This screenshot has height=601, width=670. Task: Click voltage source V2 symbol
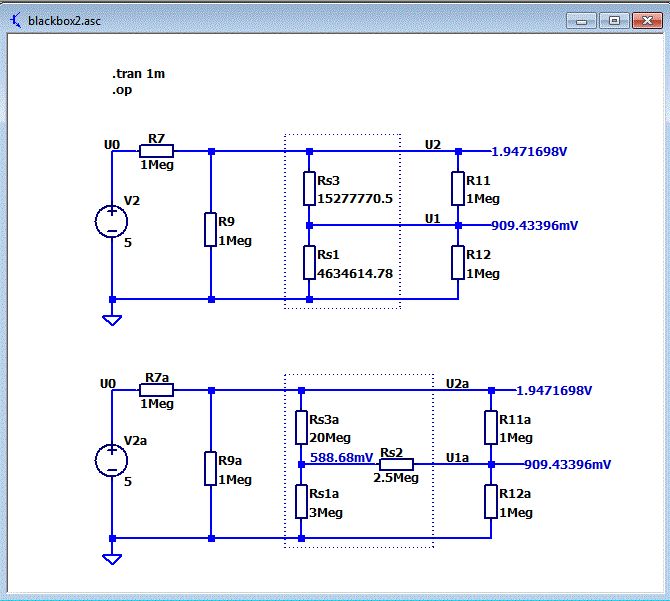[x=112, y=221]
